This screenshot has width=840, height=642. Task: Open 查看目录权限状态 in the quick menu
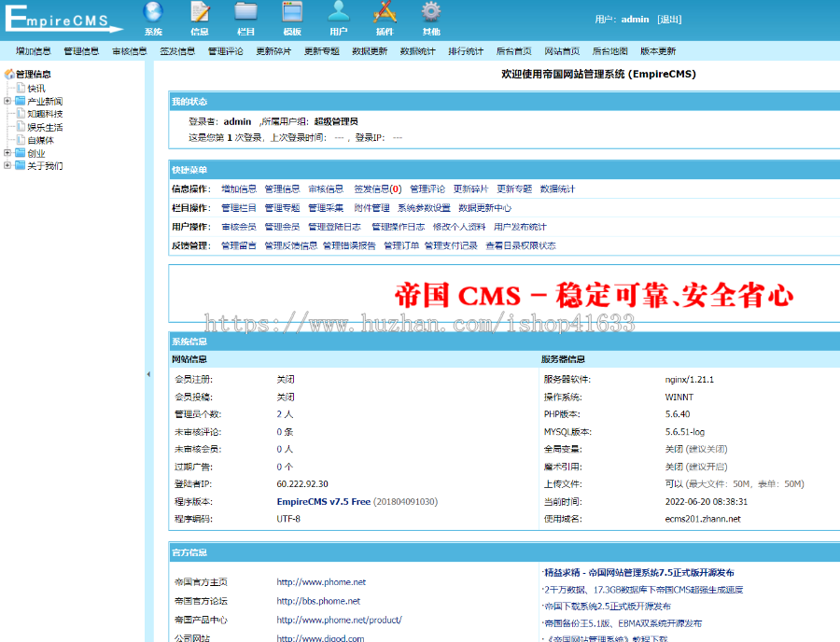point(521,245)
